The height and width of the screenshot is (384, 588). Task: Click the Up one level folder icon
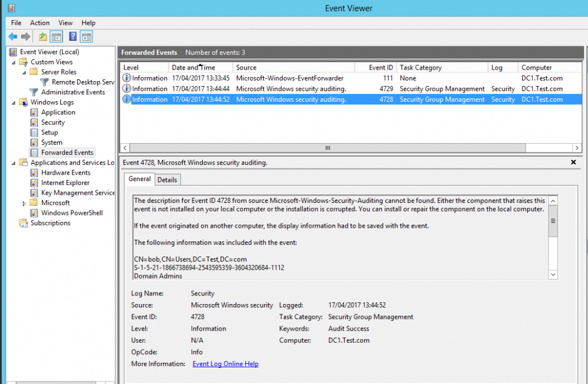pyautogui.click(x=43, y=37)
